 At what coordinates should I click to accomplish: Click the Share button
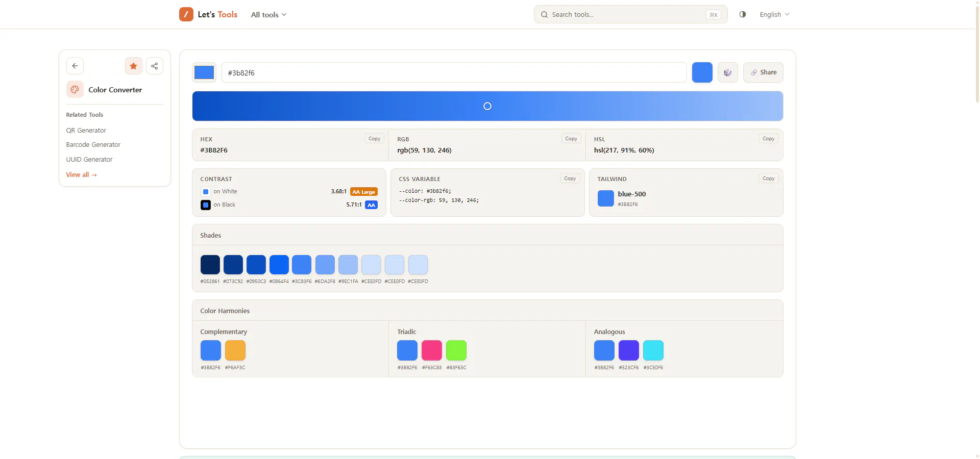763,72
